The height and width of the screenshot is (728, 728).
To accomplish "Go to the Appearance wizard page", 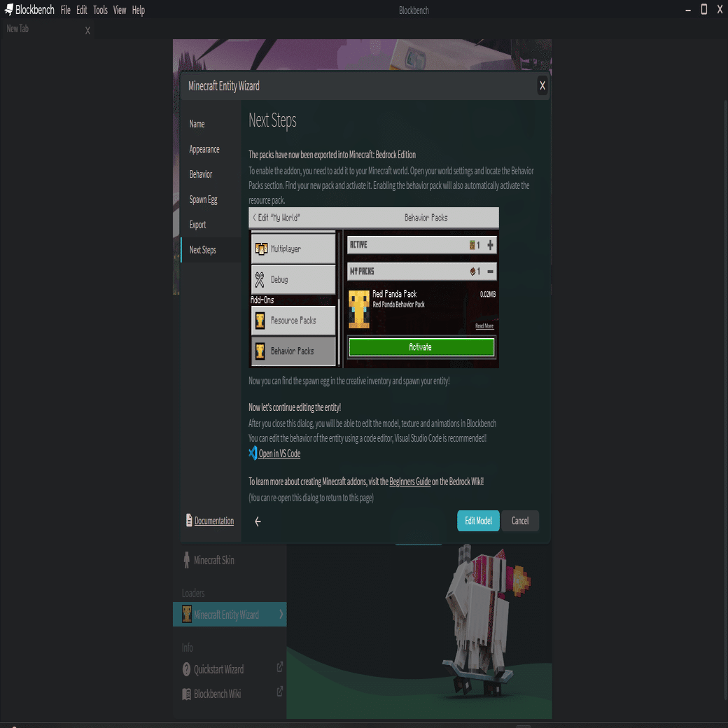I will [x=211, y=149].
